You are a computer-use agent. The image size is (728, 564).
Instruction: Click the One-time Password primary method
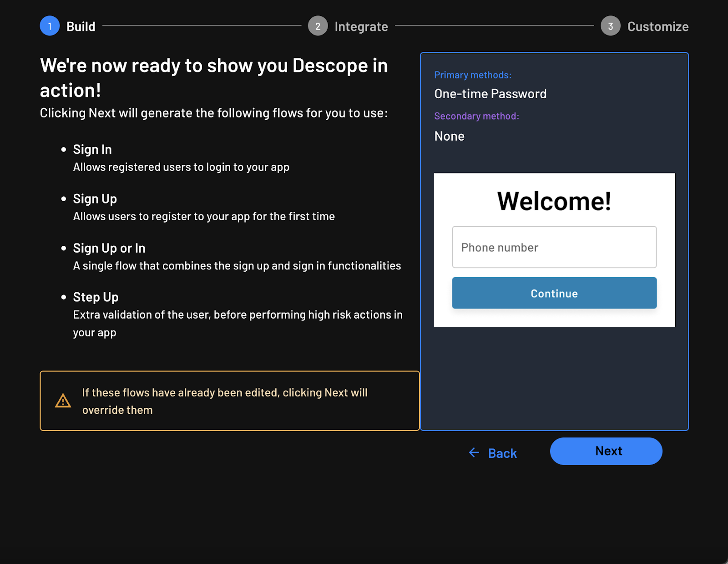[x=490, y=94]
